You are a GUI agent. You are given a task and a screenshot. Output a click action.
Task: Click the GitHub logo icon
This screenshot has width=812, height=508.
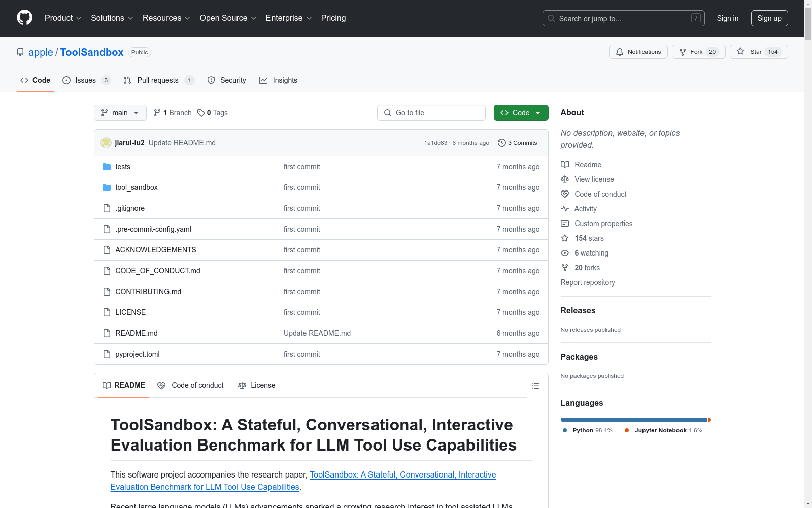(24, 18)
